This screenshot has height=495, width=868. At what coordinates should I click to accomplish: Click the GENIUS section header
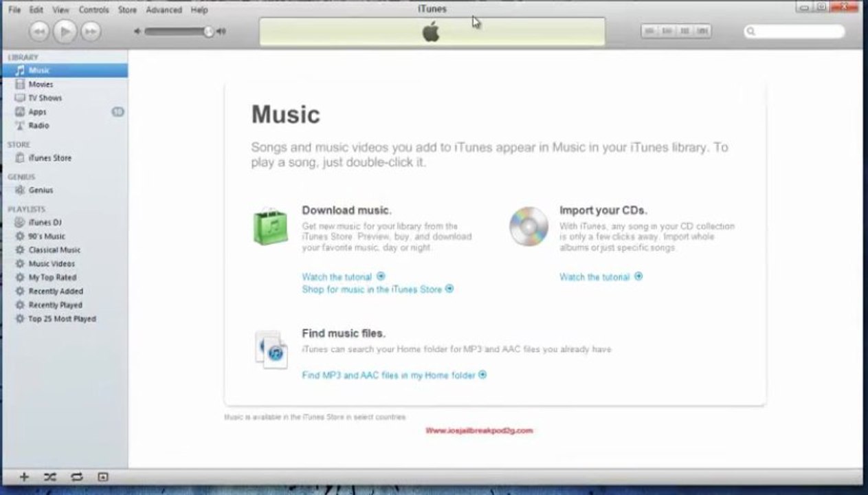tap(21, 177)
